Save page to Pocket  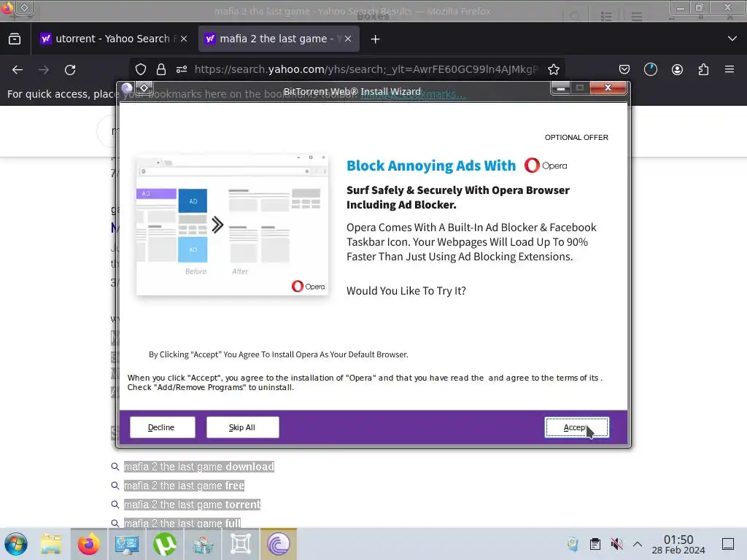(624, 70)
